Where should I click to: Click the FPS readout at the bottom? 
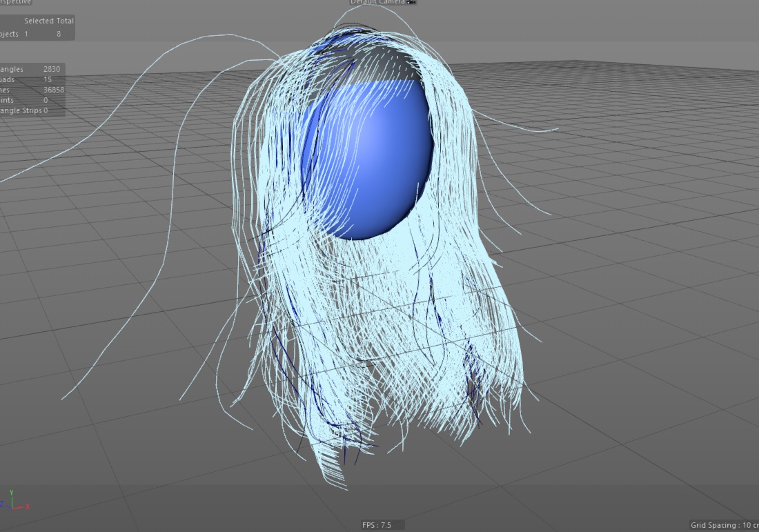[x=377, y=525]
